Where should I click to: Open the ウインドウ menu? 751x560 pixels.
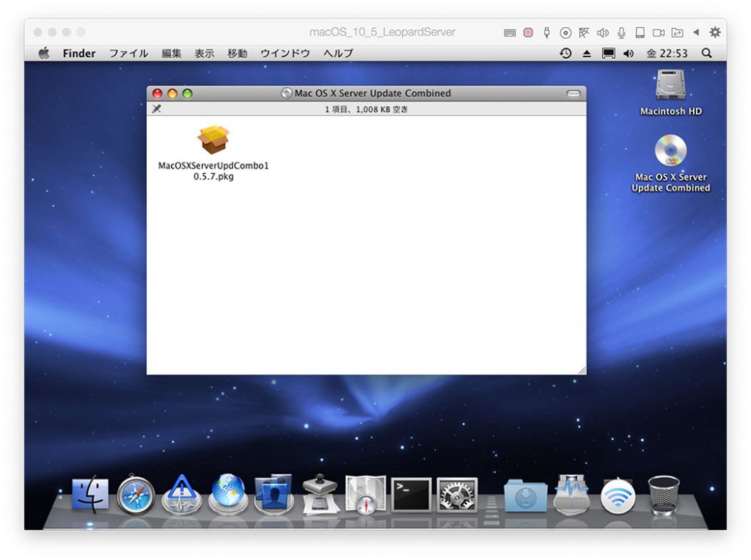(x=285, y=53)
